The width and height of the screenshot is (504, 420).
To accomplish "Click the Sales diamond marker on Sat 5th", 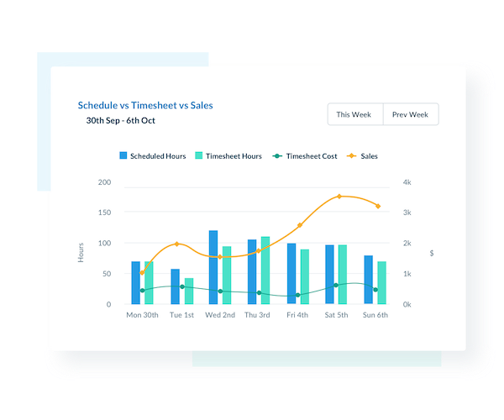I will pos(339,197).
